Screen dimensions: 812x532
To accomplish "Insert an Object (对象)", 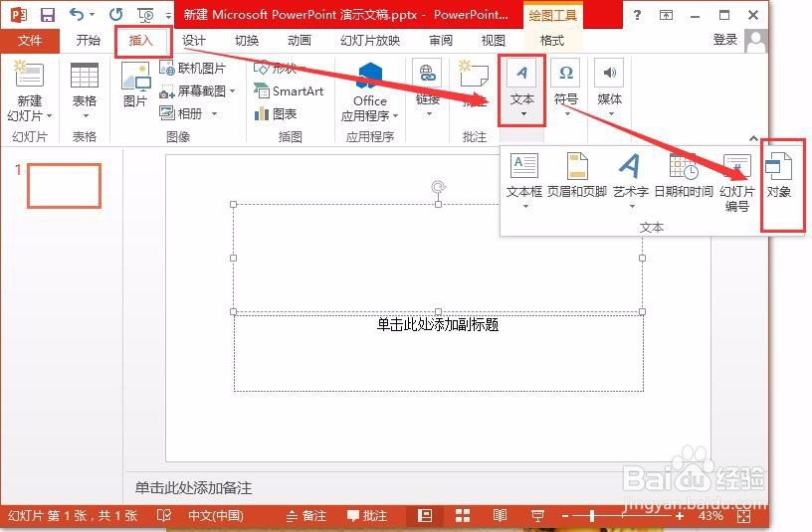I will [x=779, y=176].
